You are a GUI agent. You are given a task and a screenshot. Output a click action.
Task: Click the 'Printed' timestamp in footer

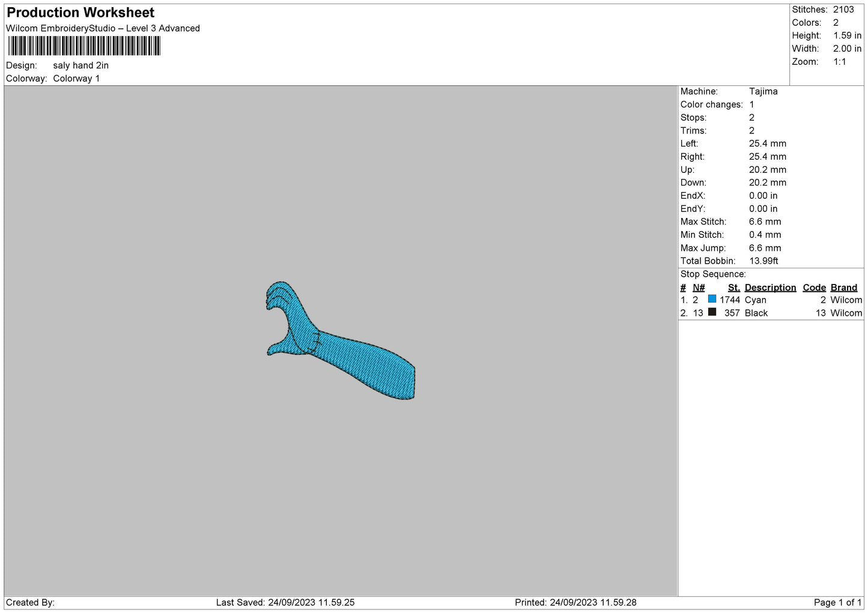pyautogui.click(x=575, y=603)
